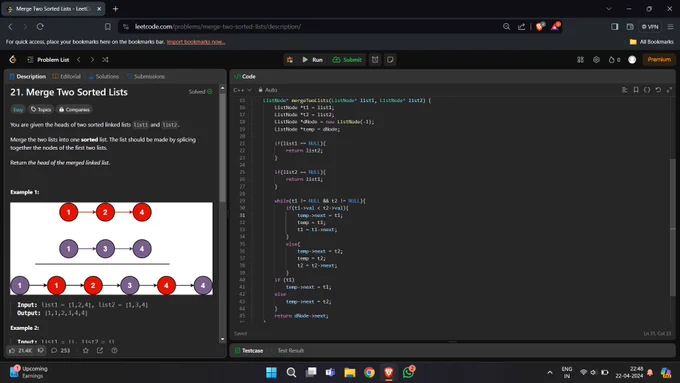Open File Explorer from the taskbar
Viewport: 680px width, 383px height.
pyautogui.click(x=350, y=372)
